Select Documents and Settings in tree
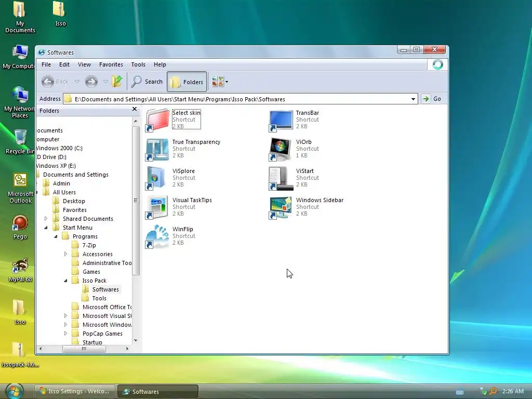The width and height of the screenshot is (532, 399). point(75,175)
